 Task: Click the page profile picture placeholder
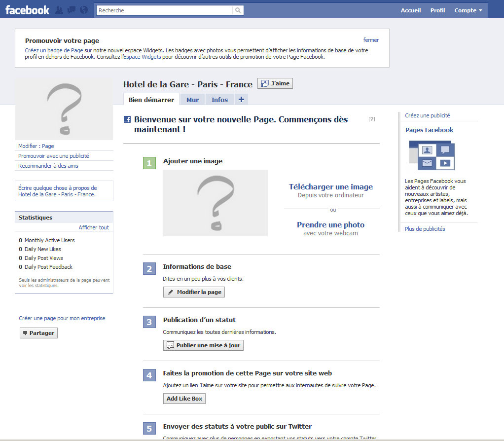click(64, 110)
